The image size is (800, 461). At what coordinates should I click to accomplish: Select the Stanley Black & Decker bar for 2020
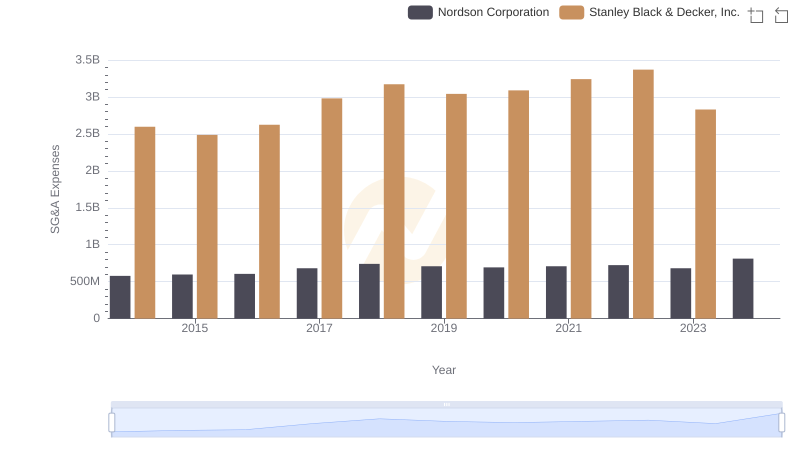(518, 204)
